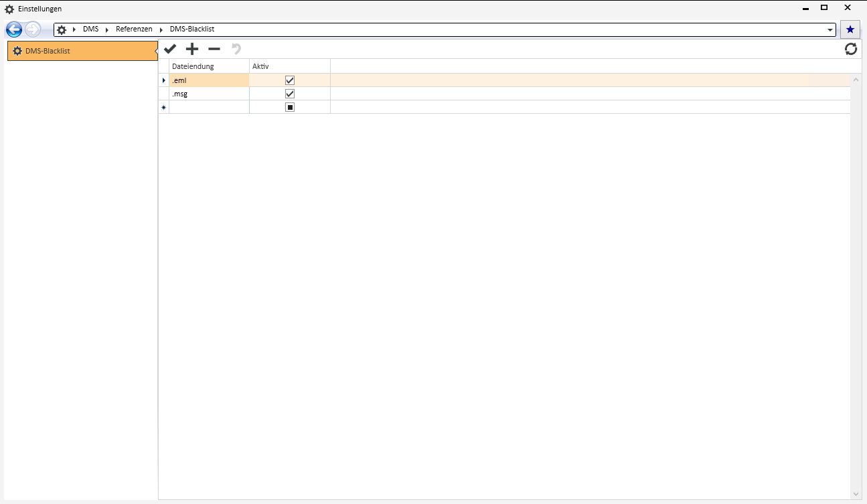Click the new row asterisk indicator
Image resolution: width=867 pixels, height=504 pixels.
[163, 107]
